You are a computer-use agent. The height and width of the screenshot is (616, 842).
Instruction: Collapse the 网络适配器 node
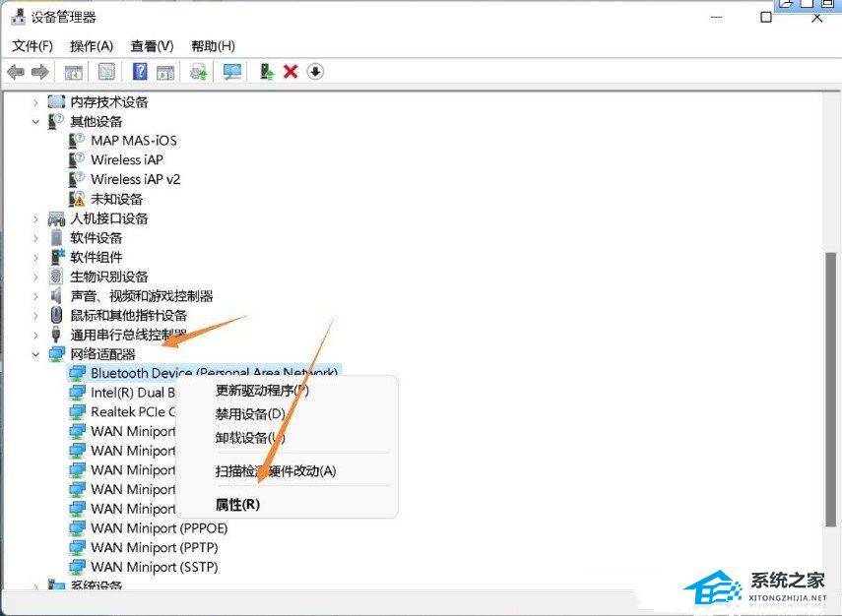coord(35,354)
